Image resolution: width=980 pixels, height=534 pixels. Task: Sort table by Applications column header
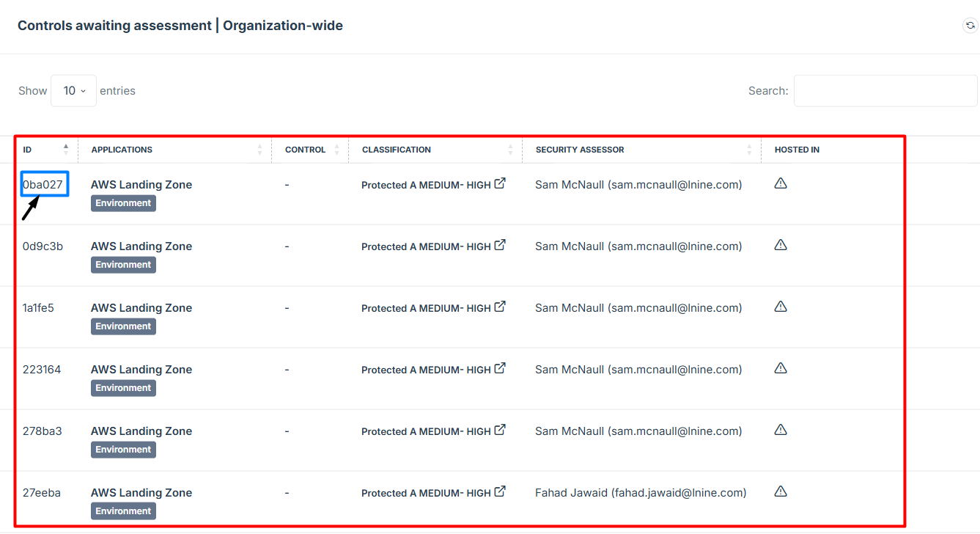coord(122,150)
